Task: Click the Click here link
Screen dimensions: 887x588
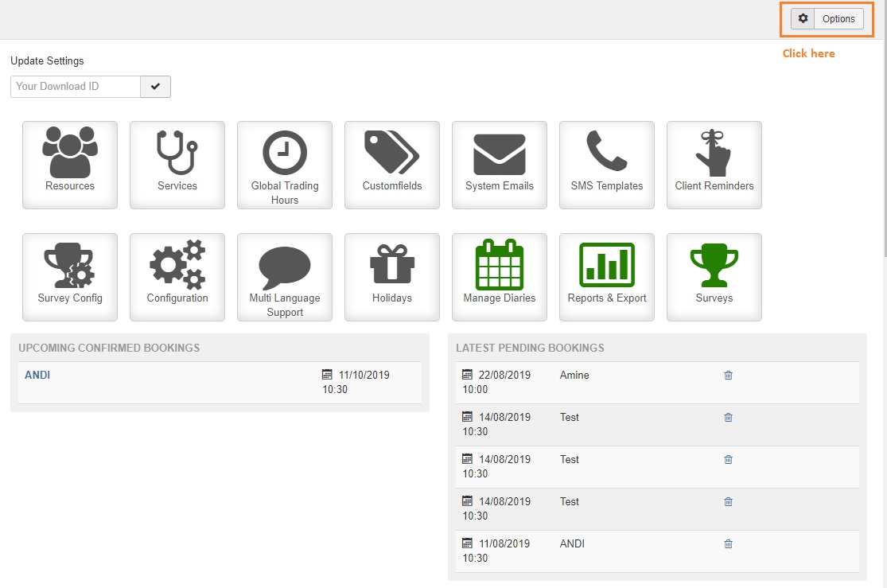Action: tap(808, 53)
